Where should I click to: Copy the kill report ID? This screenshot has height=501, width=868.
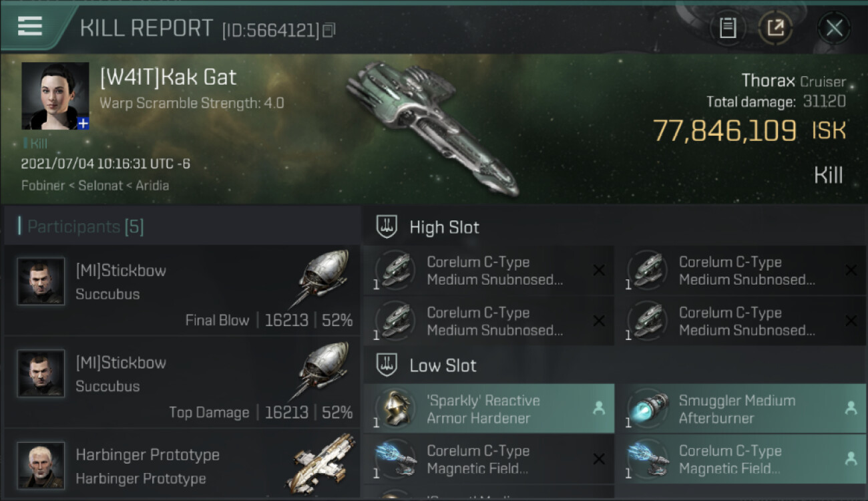(x=329, y=30)
